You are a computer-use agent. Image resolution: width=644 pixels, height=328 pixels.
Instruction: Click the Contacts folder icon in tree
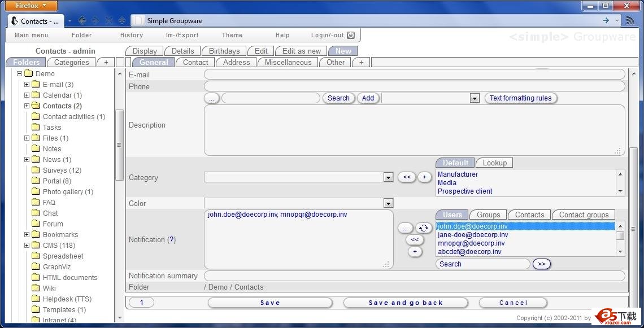[x=36, y=106]
